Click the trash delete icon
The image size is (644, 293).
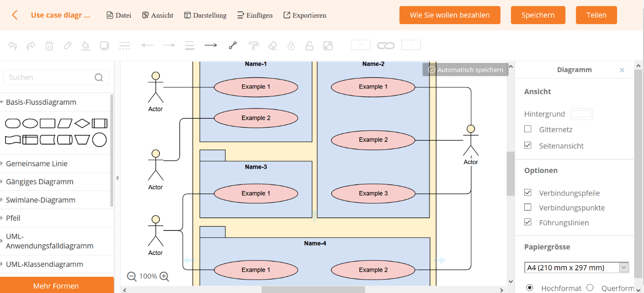49,45
